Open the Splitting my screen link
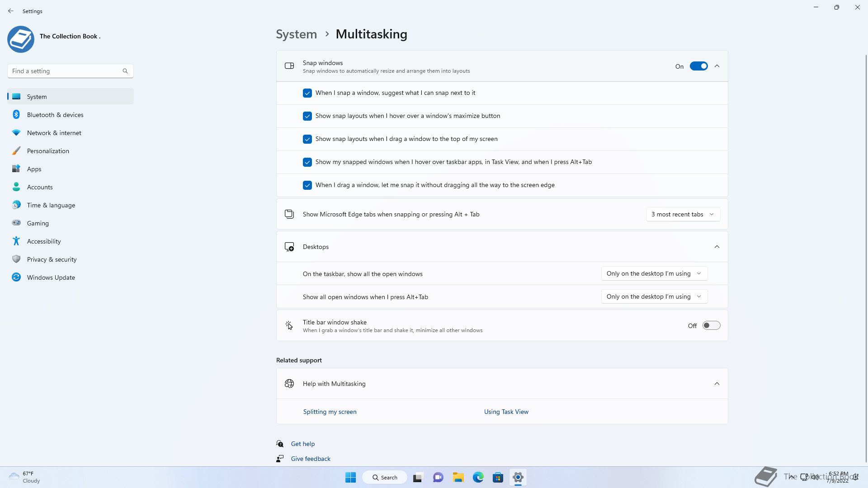This screenshot has height=488, width=868. [330, 412]
